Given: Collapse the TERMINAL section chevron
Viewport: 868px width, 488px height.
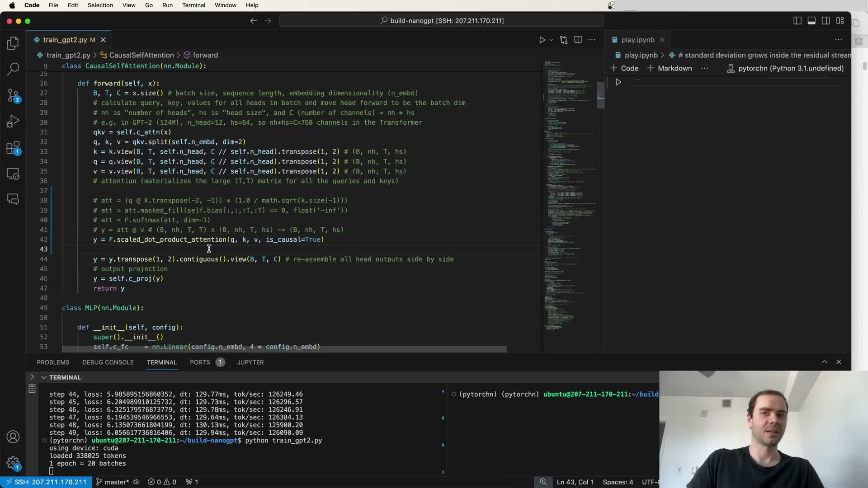Looking at the screenshot, I should [x=44, y=377].
